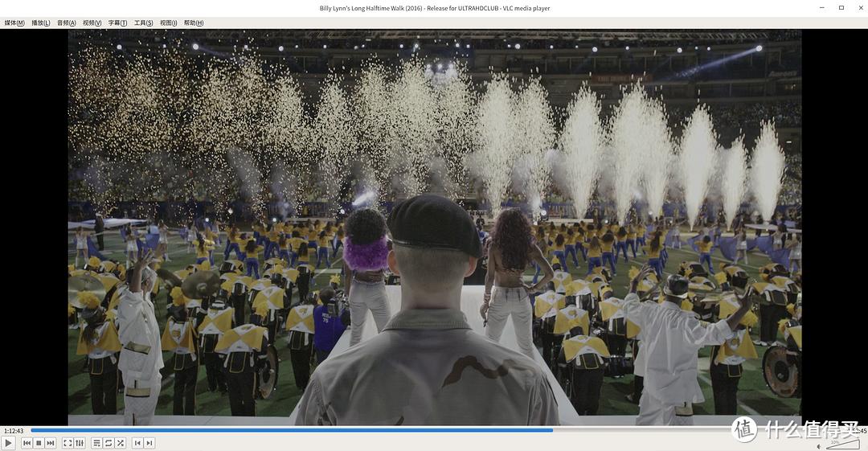
Task: Maximize the VLC window
Action: 841,8
